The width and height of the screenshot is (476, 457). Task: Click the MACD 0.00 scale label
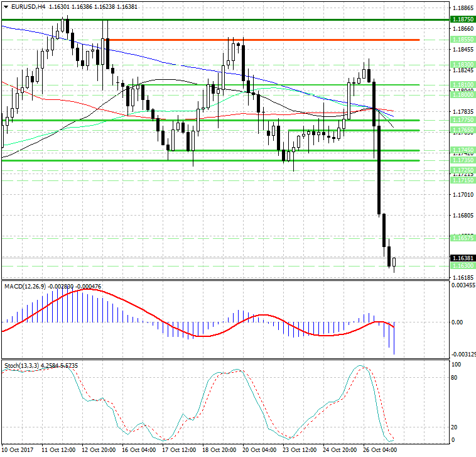[x=457, y=322]
